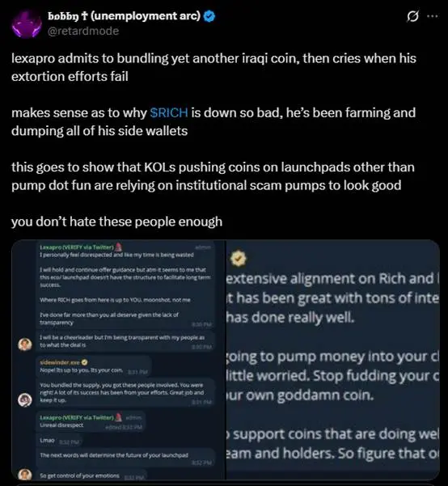Open the left Telegram chat screenshot
This screenshot has height=486, width=448.
[118, 360]
